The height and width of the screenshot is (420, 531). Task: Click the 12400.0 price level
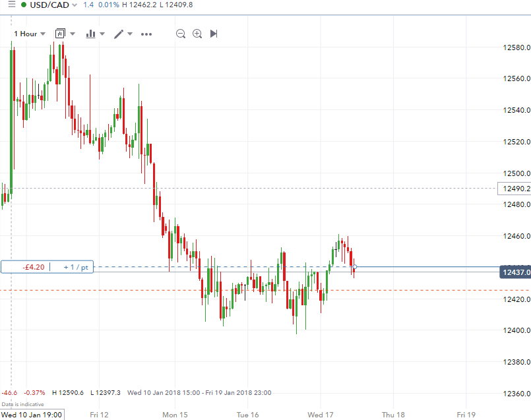[x=516, y=330]
